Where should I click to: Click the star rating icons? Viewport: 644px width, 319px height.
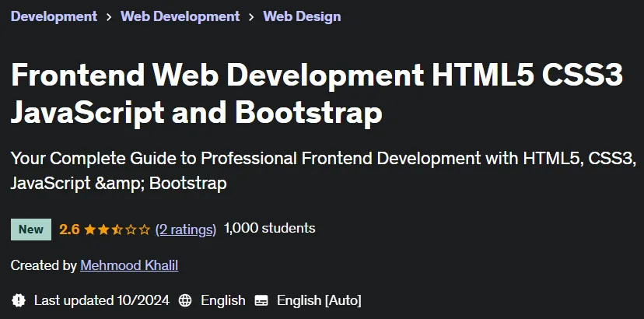tap(117, 230)
